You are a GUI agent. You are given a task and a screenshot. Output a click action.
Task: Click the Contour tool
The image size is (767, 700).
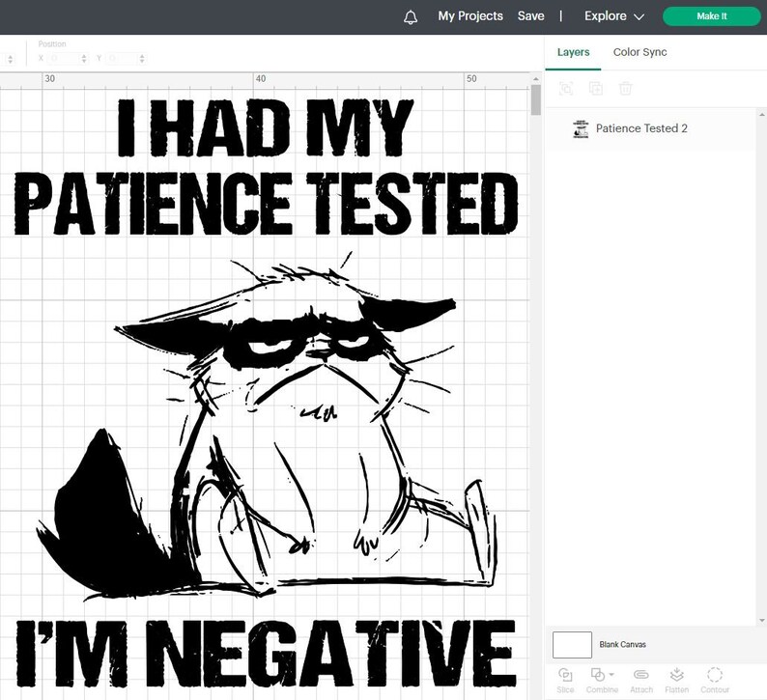(x=715, y=680)
